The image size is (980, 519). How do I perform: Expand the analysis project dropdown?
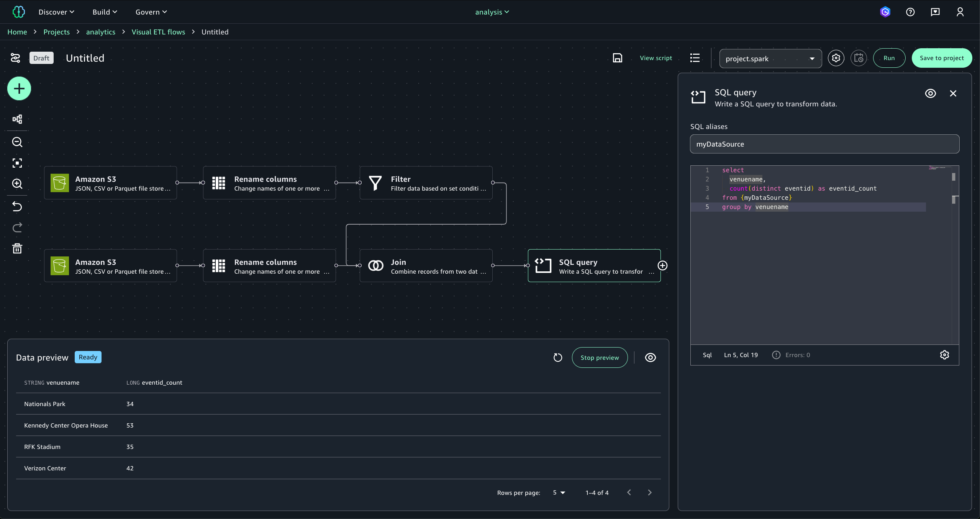(492, 12)
